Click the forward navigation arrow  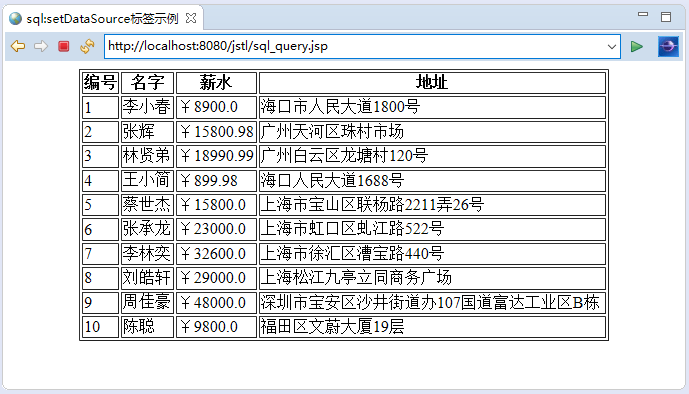pos(41,46)
